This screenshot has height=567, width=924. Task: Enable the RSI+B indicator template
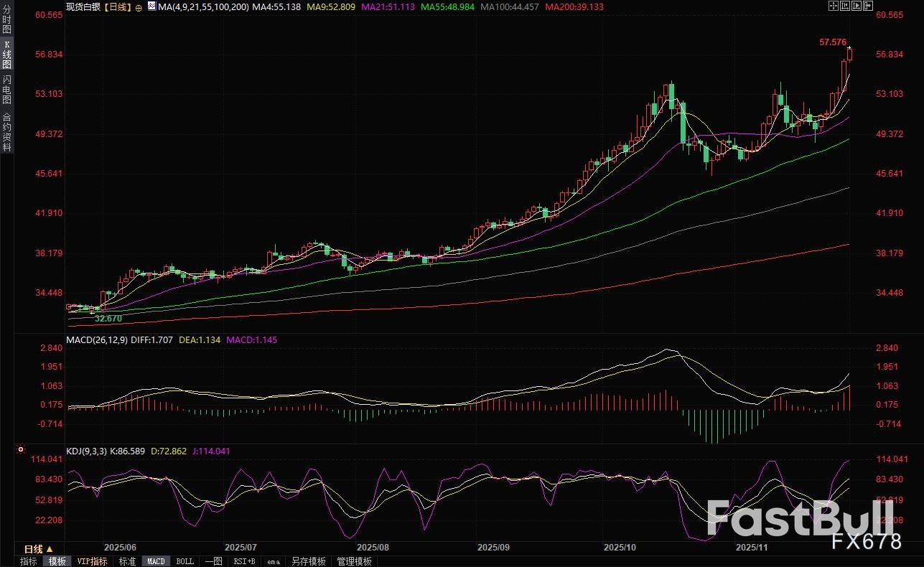[x=245, y=561]
